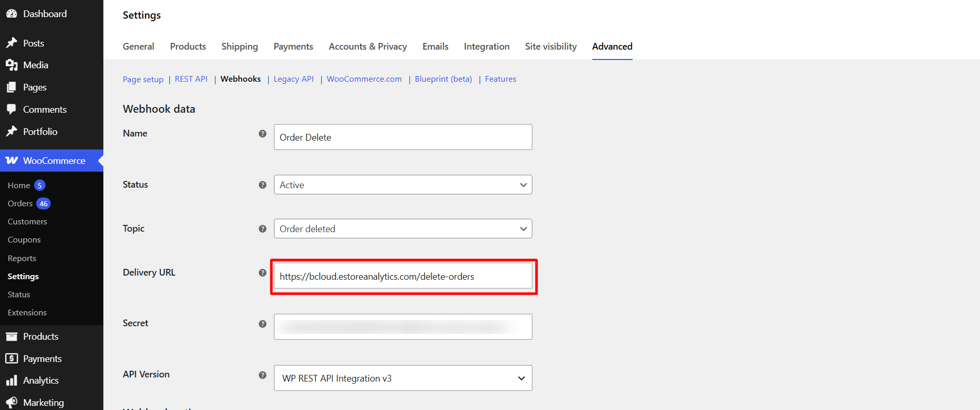This screenshot has height=410, width=980.
Task: Open the Page setup sub-section link
Action: click(x=143, y=79)
